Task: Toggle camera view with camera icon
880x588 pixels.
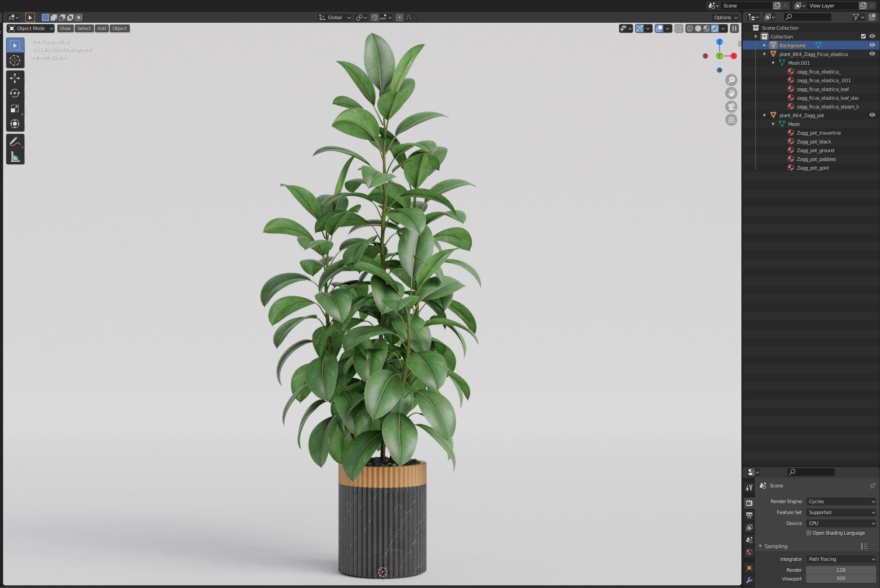Action: (731, 107)
